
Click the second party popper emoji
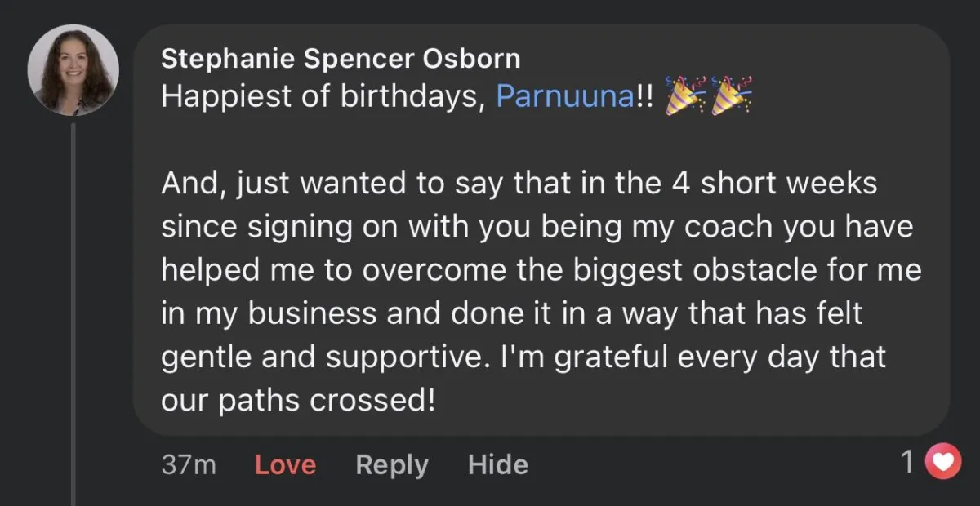pos(732,95)
